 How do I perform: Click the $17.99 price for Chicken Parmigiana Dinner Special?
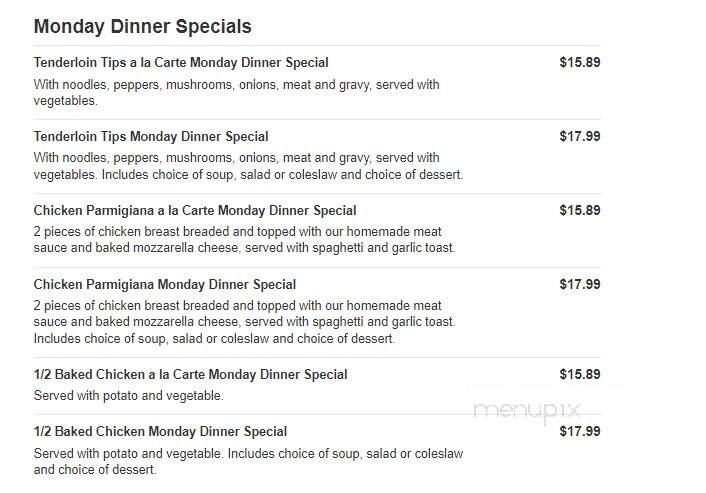[580, 284]
